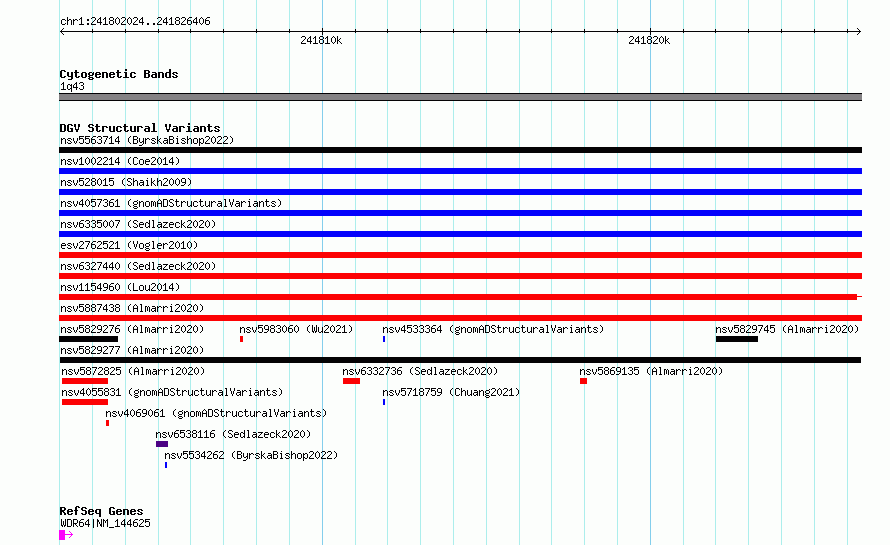890x545 pixels.
Task: Click the long black nsv5829277 bar
Action: tap(460, 360)
